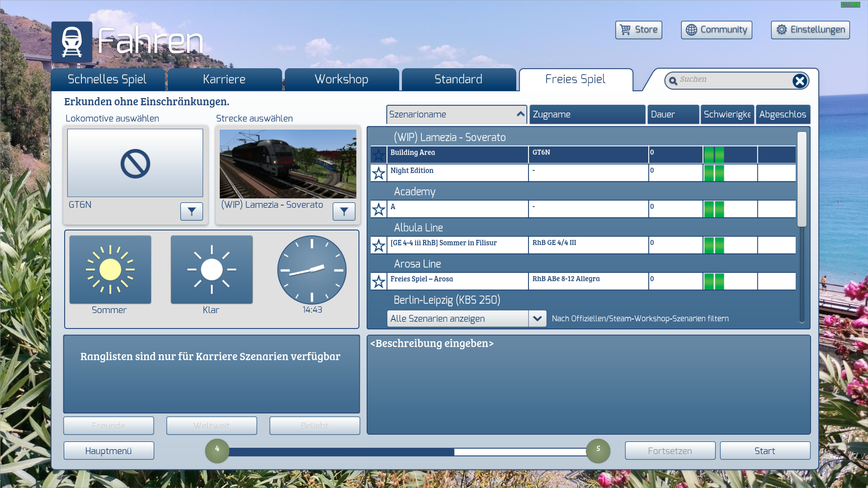
Task: Toggle favorite star for Night Edition
Action: pyautogui.click(x=378, y=173)
